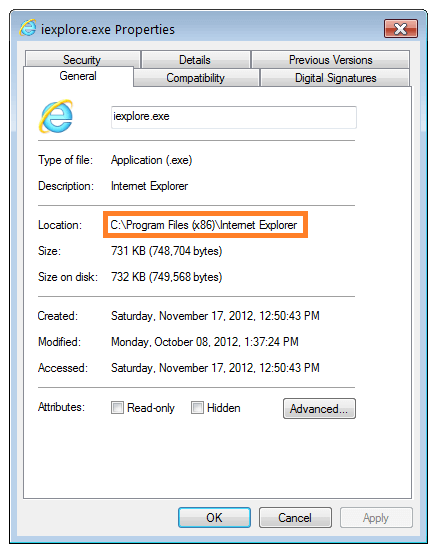The image size is (437, 553).
Task: Open the Security tab
Action: (83, 60)
